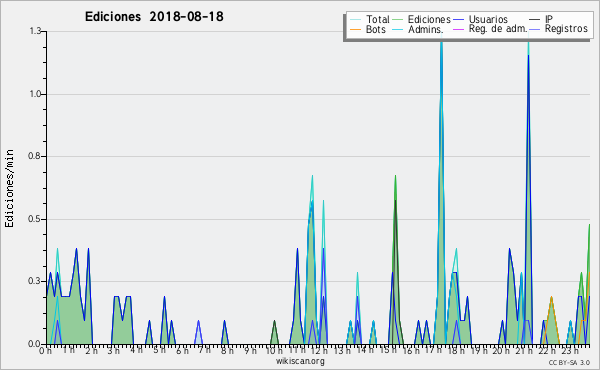
Task: Click the '6 h' x-axis label
Action: 182,350
